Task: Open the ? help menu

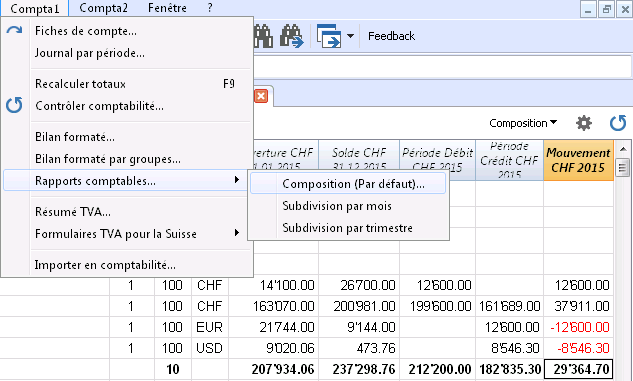Action: [210, 8]
